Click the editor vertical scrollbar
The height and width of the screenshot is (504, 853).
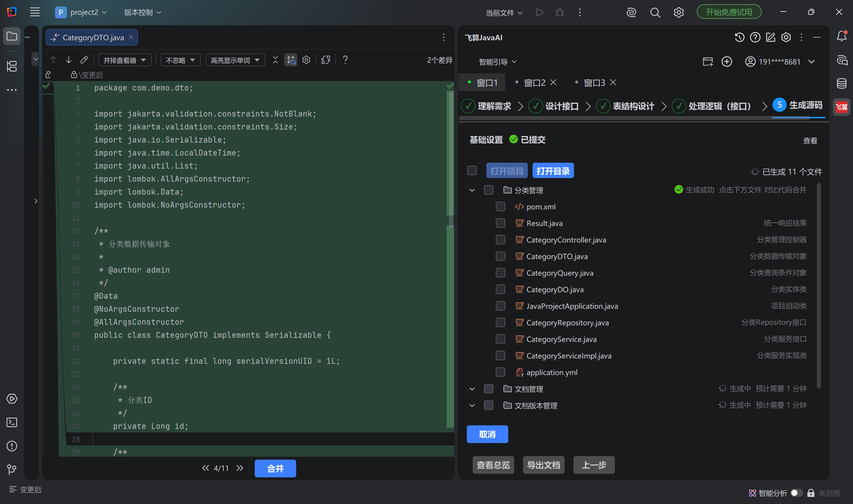(x=451, y=158)
